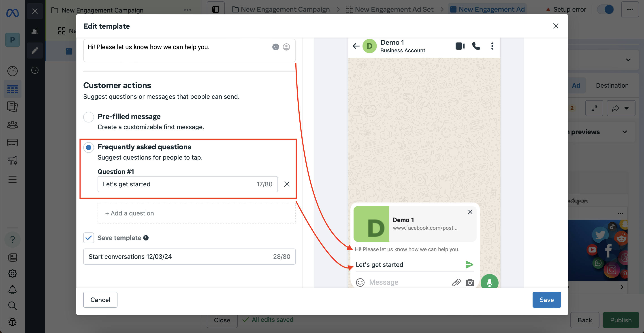Open campaign three-dot options
This screenshot has width=644, height=333.
click(x=187, y=10)
